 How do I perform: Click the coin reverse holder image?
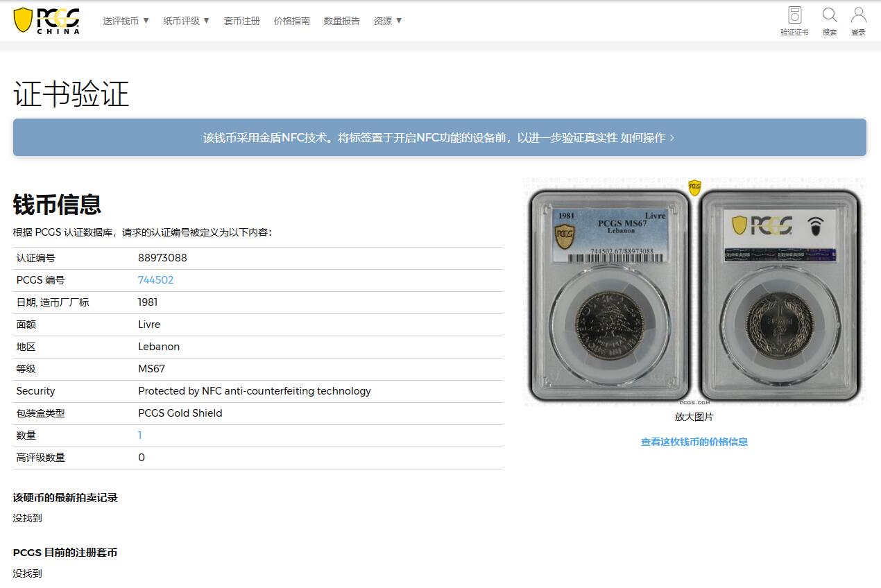pyautogui.click(x=780, y=296)
